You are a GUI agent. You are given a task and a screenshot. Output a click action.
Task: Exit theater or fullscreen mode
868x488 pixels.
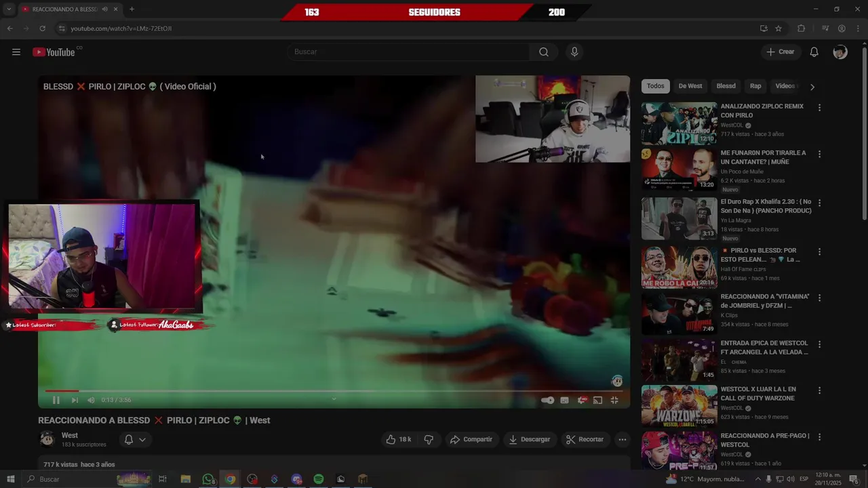[614, 400]
